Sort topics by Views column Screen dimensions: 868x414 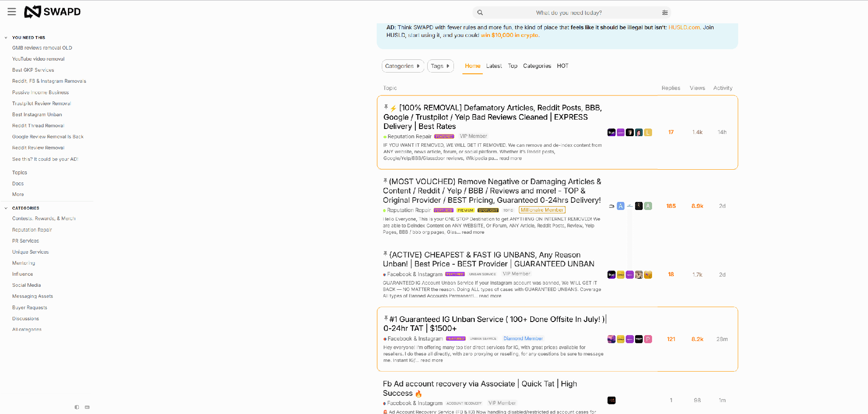point(697,88)
